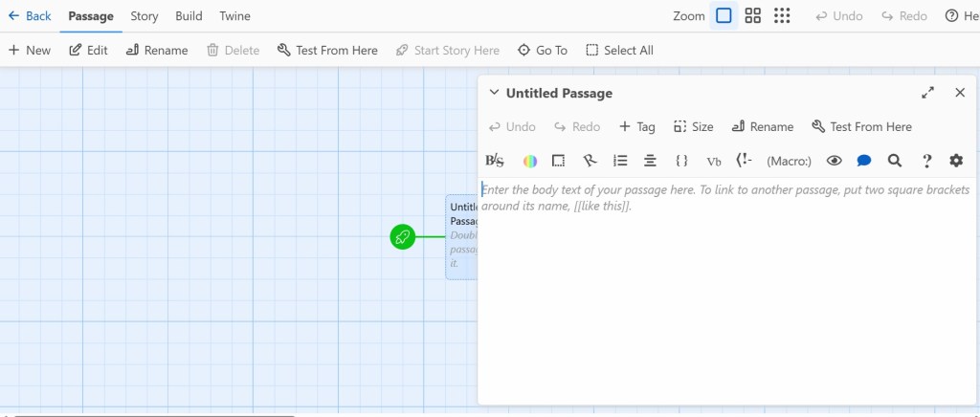Switch to the Story tab
Image resolution: width=980 pixels, height=417 pixels.
[145, 16]
